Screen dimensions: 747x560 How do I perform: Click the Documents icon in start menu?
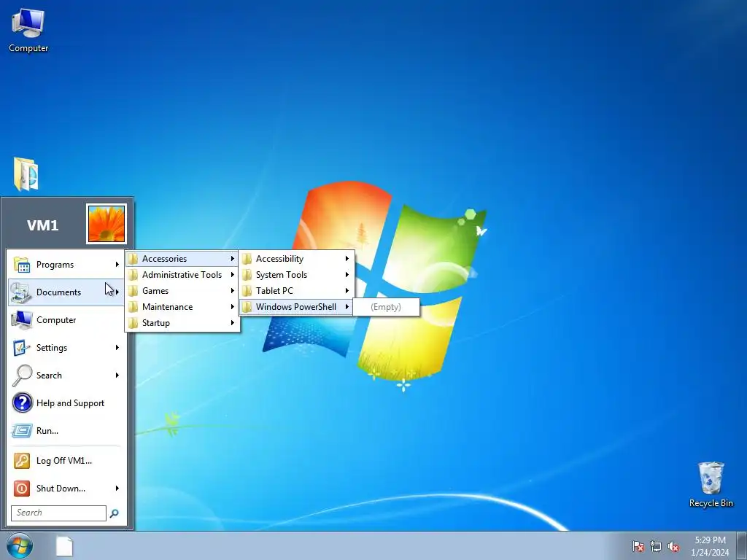point(21,292)
